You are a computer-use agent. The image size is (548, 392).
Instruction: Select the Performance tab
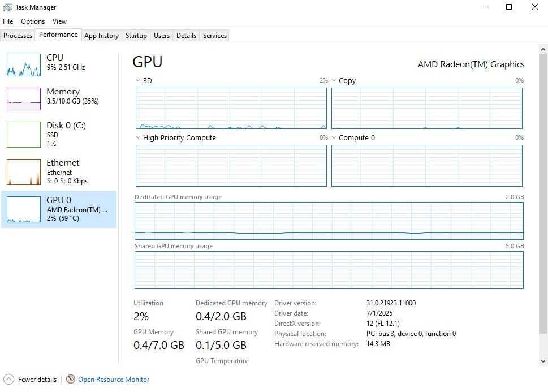[58, 35]
